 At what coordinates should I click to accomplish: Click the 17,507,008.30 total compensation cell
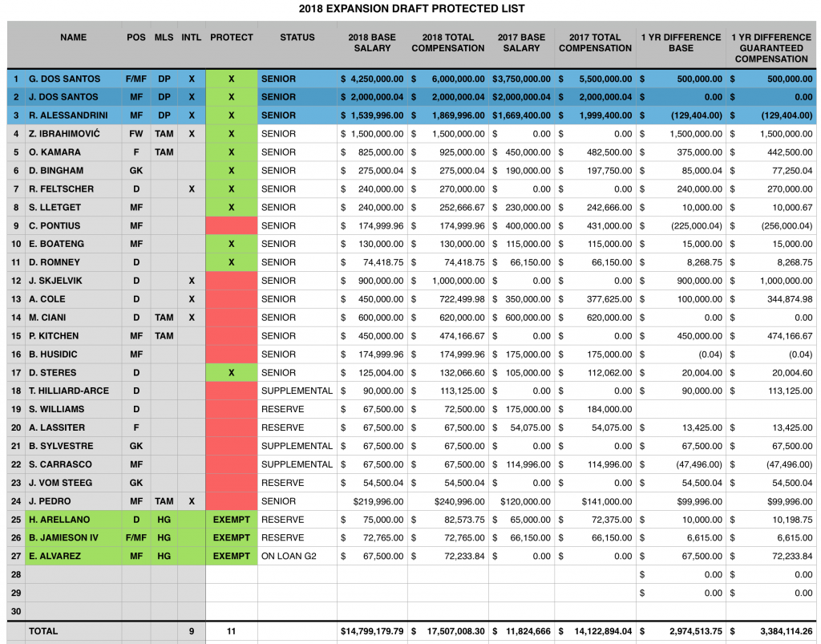tap(447, 631)
